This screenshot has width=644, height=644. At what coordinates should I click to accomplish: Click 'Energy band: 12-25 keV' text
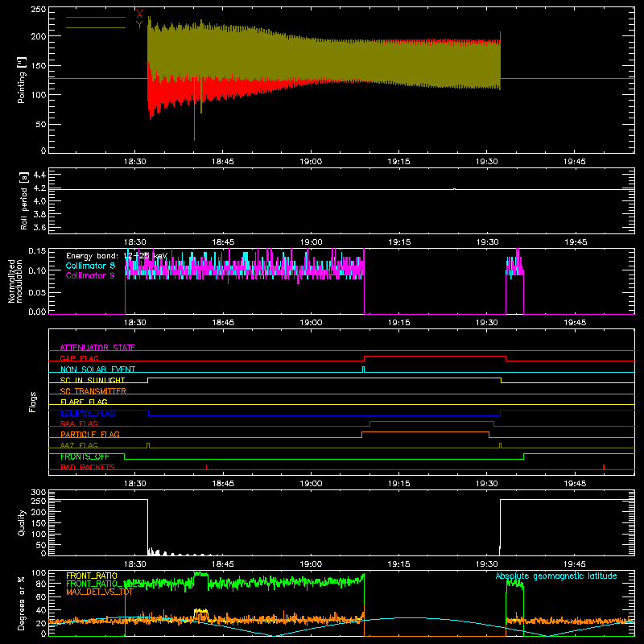(x=117, y=256)
